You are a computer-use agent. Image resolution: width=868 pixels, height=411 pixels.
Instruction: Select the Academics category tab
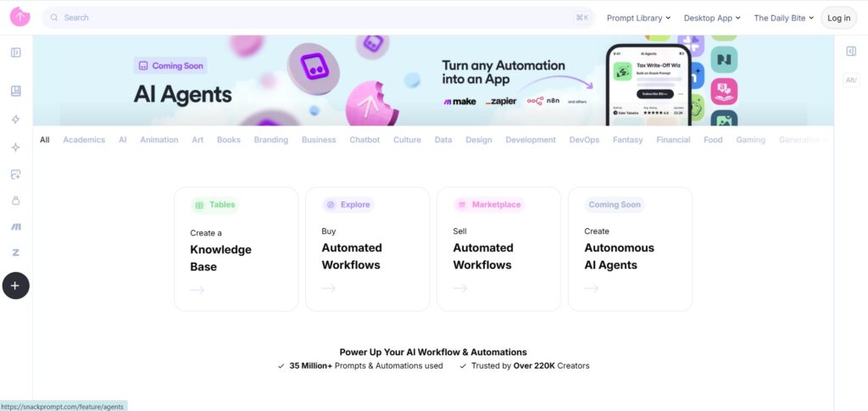click(84, 140)
